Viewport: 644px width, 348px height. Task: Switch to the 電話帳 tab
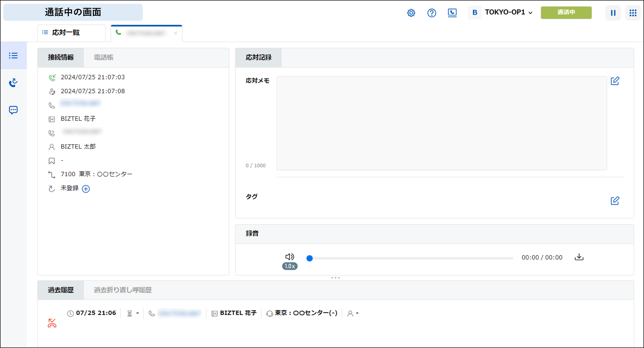[x=104, y=58]
